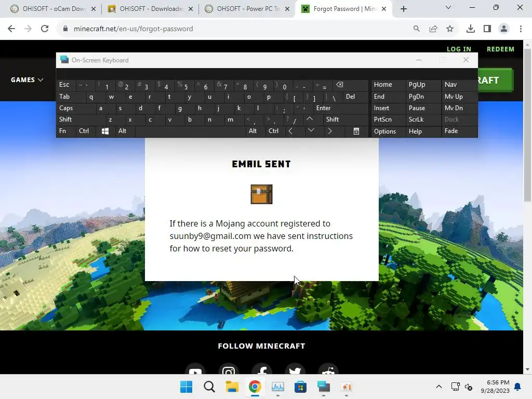The width and height of the screenshot is (532, 399).
Task: Click Help key on On-Screen Keyboard
Action: [423, 131]
